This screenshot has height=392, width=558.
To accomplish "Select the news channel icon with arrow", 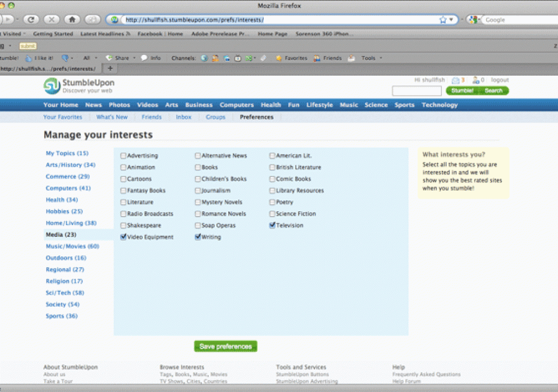I will (250, 58).
